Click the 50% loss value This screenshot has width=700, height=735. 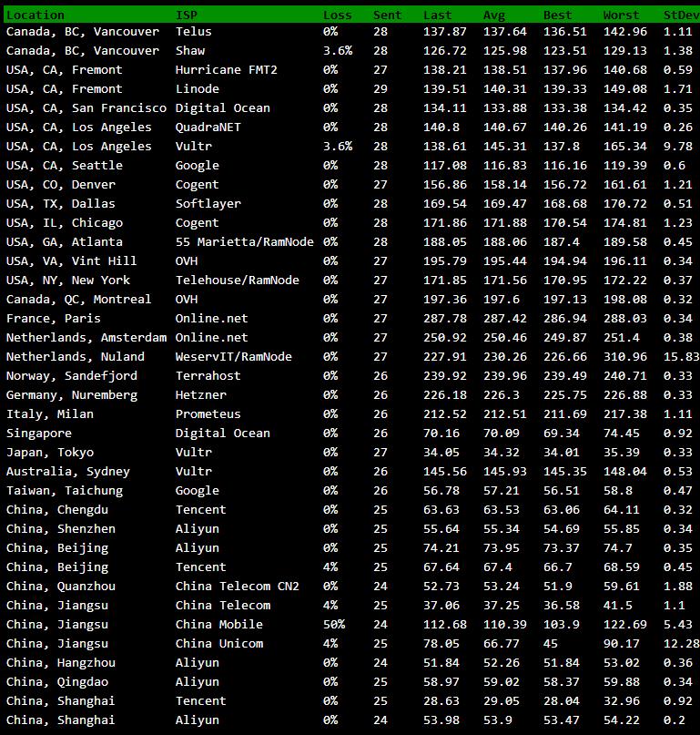click(334, 625)
